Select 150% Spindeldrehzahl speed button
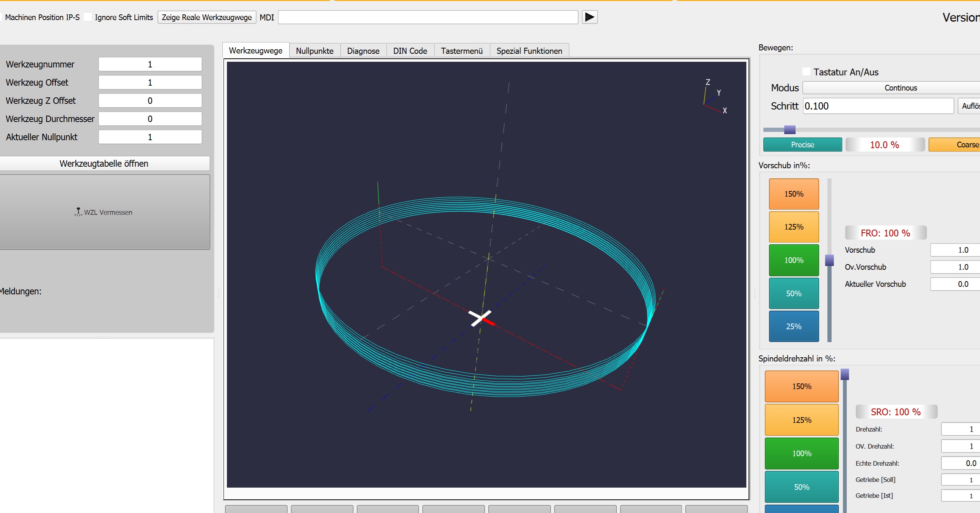Viewport: 980px width, 513px height. coord(802,386)
